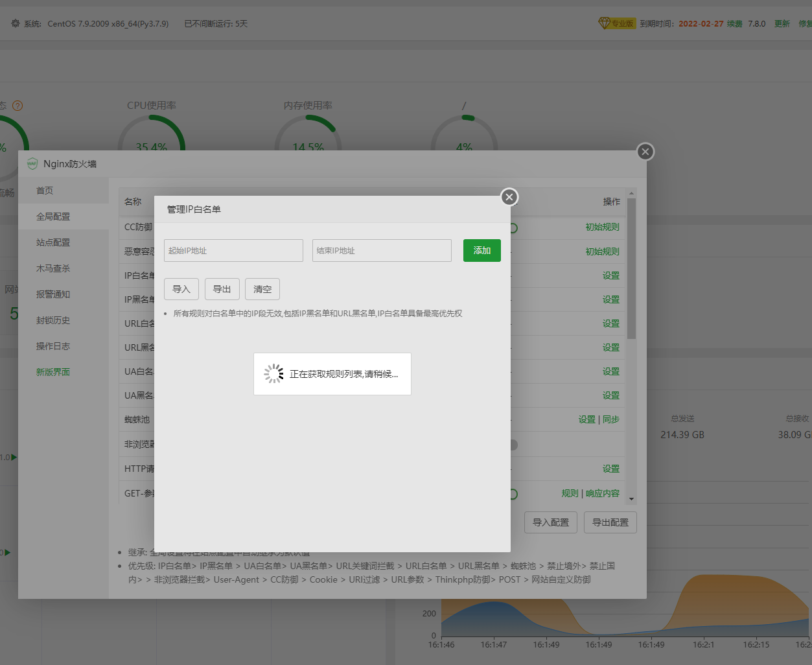
Task: Click 设置 in the URL黑名单 row
Action: [611, 347]
